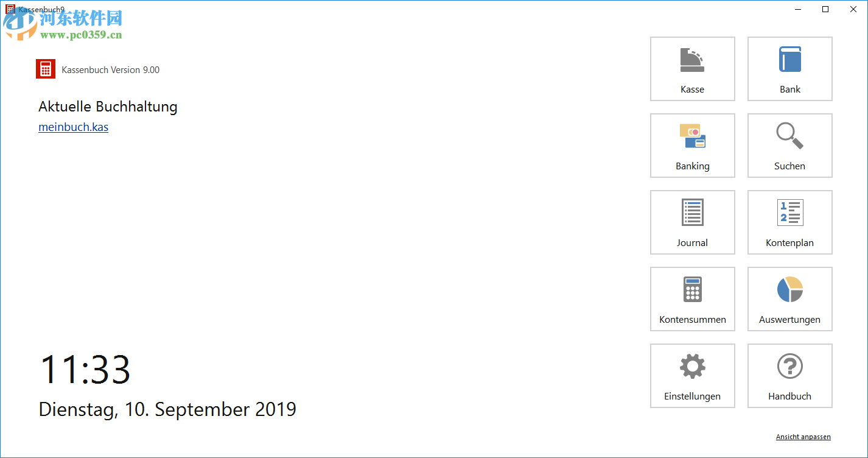Click the 11:33 clock display
This screenshot has width=868, height=458.
pos(85,369)
